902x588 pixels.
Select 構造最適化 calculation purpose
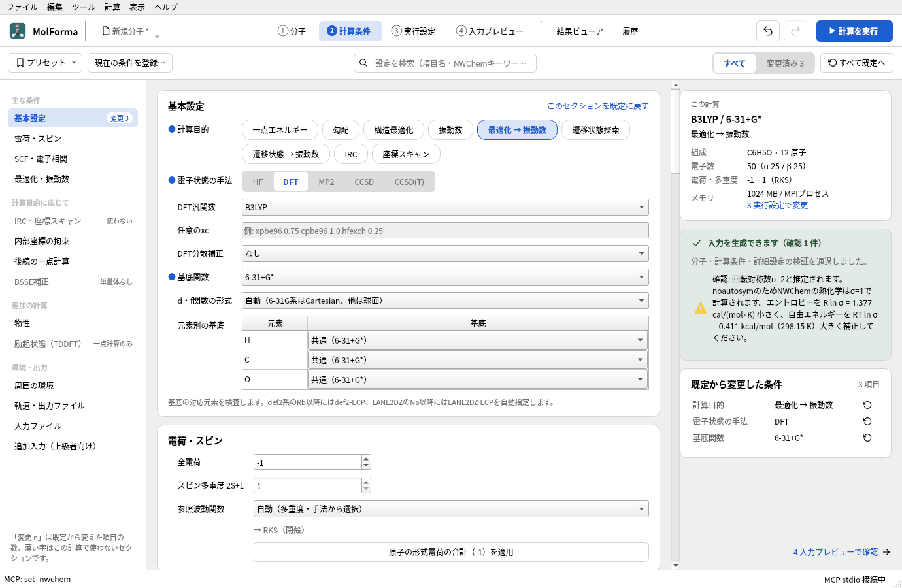[393, 130]
